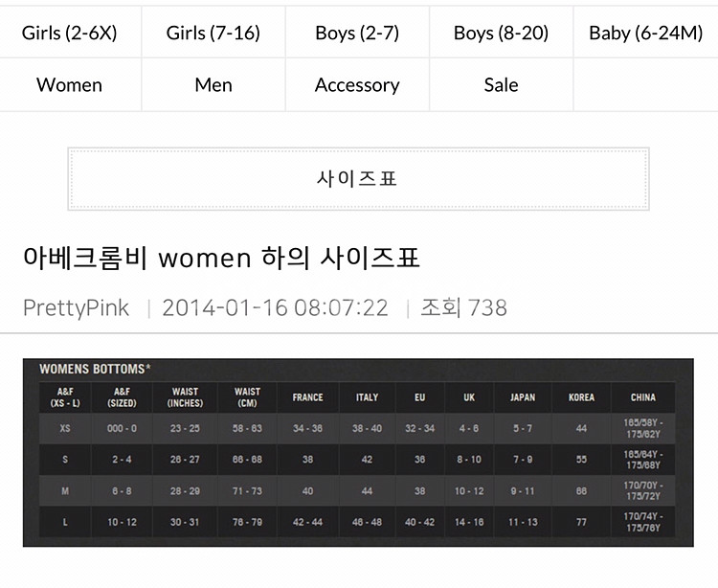Click the Korea 44 cell in XS row
Viewport: 718px width, 588px height.
[581, 428]
